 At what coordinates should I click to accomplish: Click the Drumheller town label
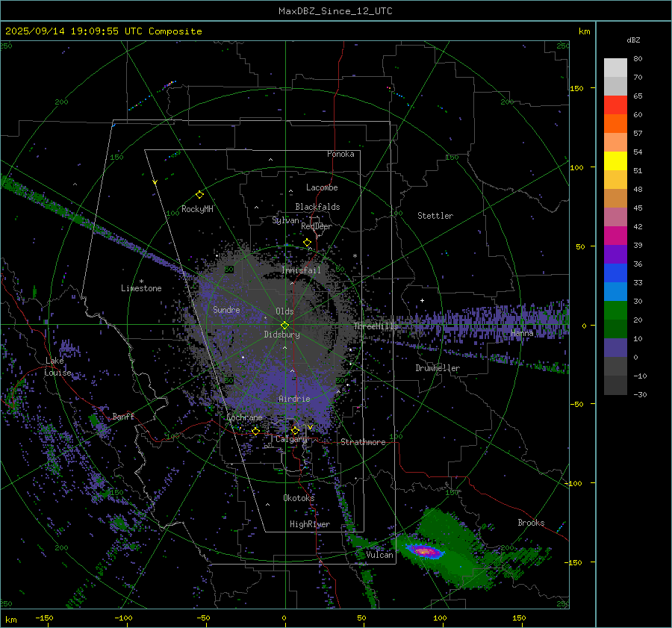point(438,368)
